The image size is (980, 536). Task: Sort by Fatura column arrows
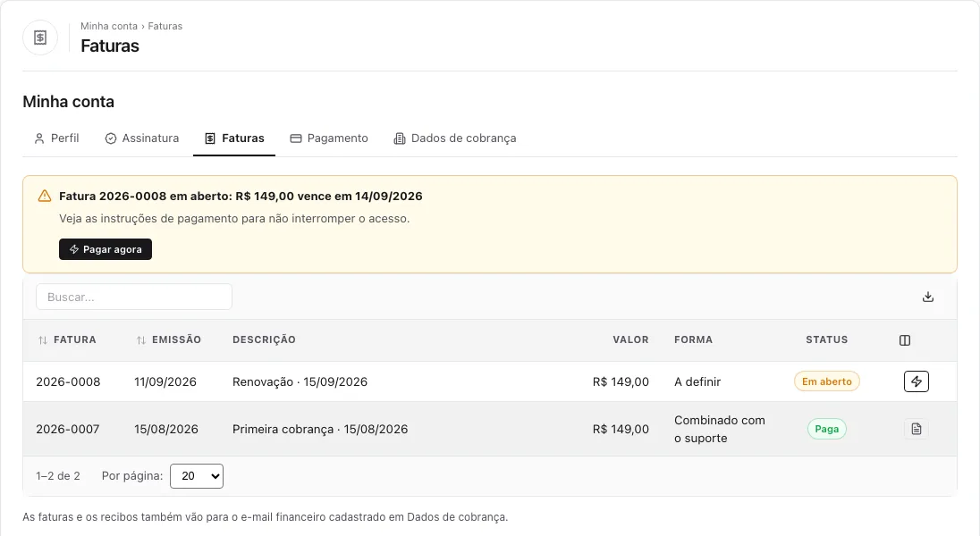click(43, 340)
